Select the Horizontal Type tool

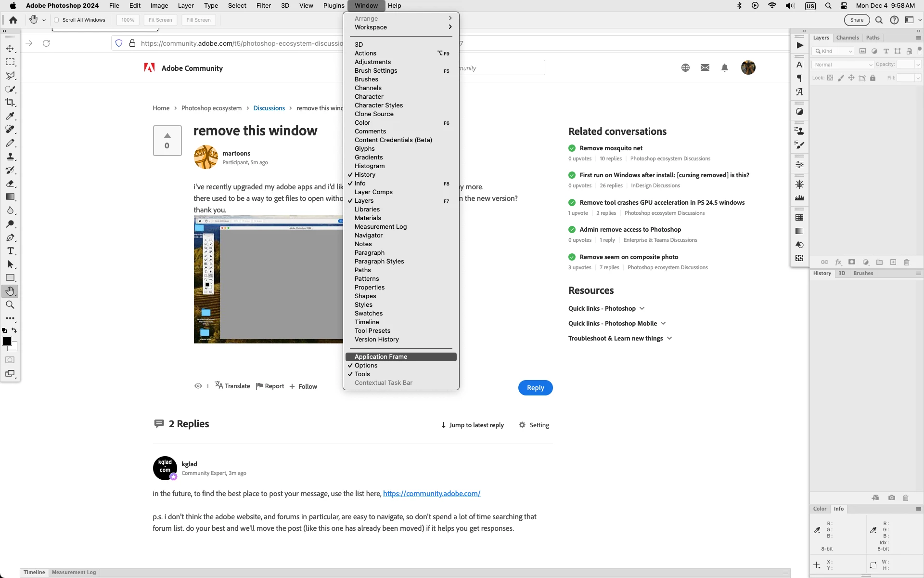[10, 251]
